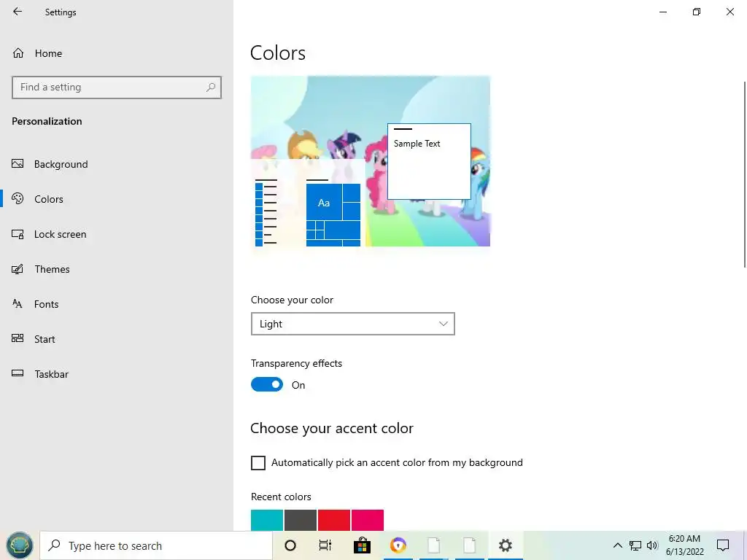Open the volume speaker icon
Viewport: 747px width, 560px height.
coord(652,545)
